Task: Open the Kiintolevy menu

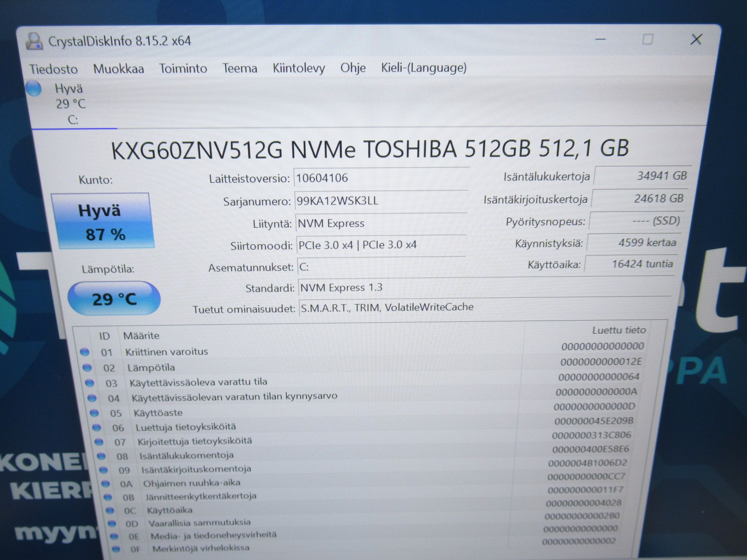Action: 299,68
